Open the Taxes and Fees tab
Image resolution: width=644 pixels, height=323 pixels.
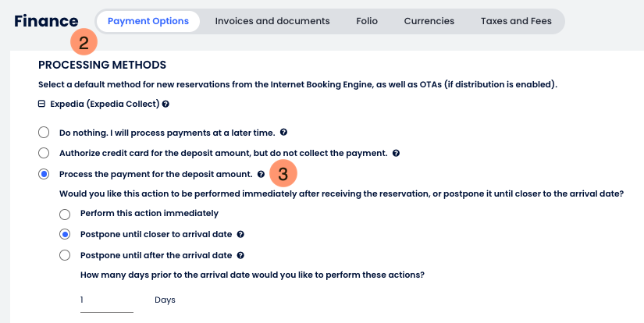516,21
